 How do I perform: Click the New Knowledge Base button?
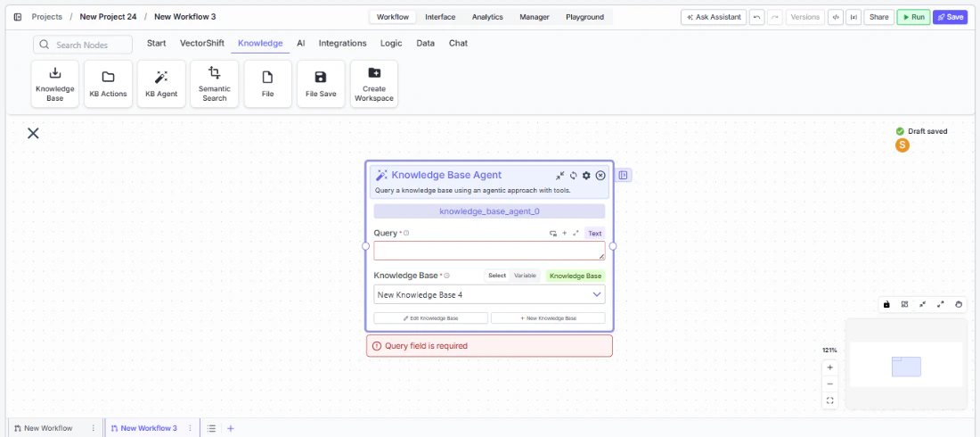pos(548,318)
